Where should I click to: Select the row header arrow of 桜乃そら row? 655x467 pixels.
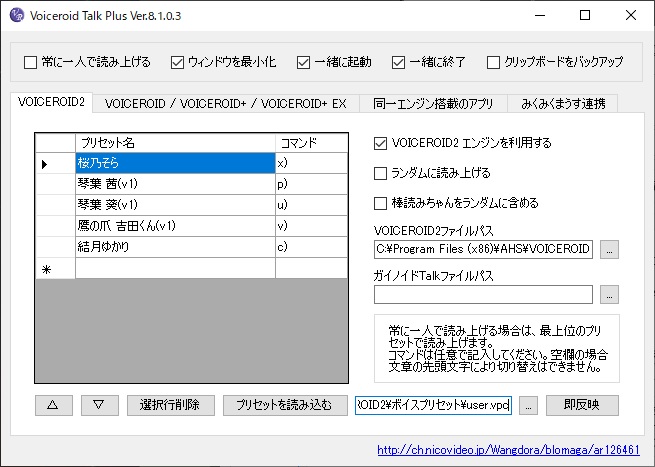56,163
